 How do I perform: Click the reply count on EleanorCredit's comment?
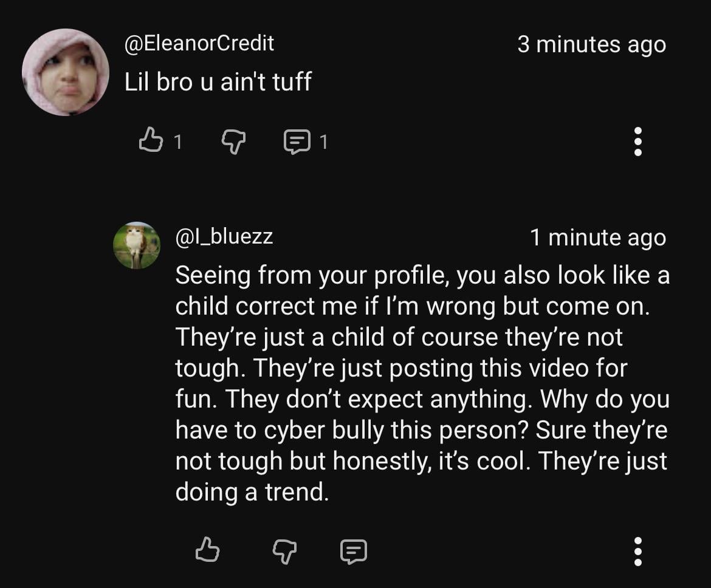pos(323,142)
